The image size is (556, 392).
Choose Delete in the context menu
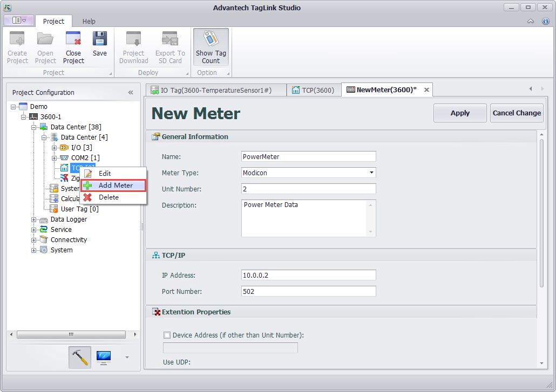109,197
